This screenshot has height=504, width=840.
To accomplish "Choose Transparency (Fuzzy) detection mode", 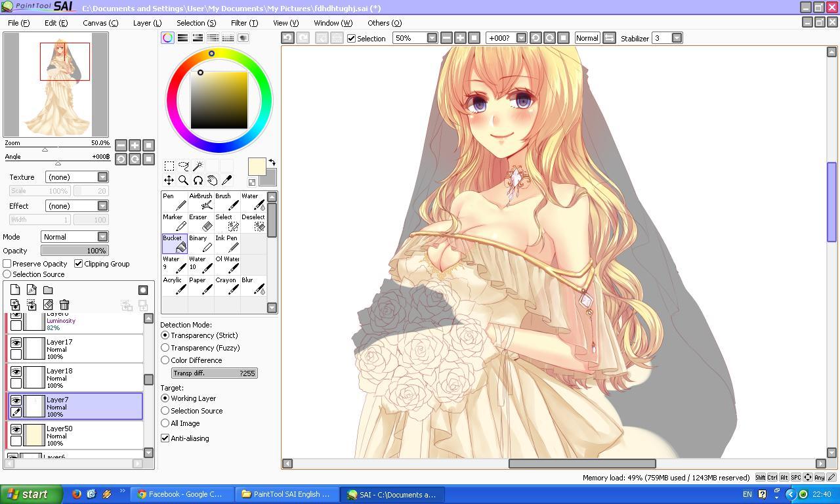I will pos(165,348).
